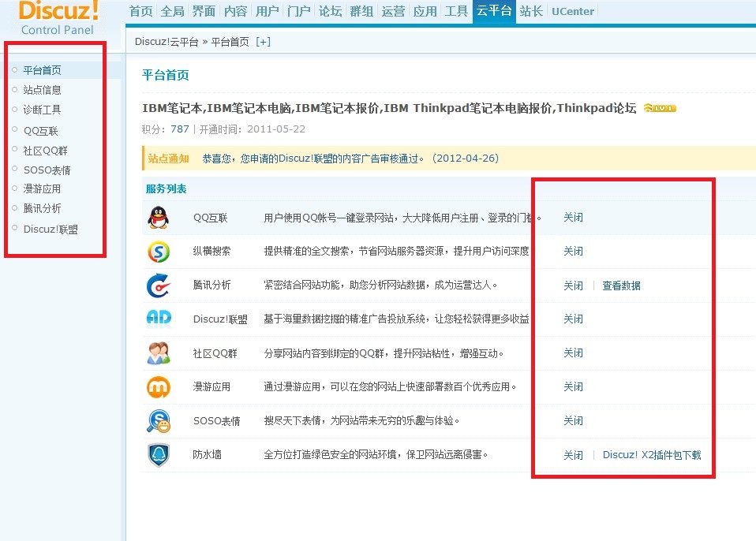This screenshot has height=541, width=756.
Task: Open the 站长 top menu
Action: (x=531, y=11)
